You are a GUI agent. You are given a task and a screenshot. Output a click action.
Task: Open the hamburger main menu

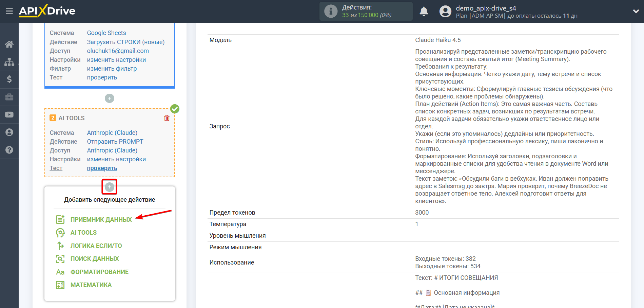point(9,11)
